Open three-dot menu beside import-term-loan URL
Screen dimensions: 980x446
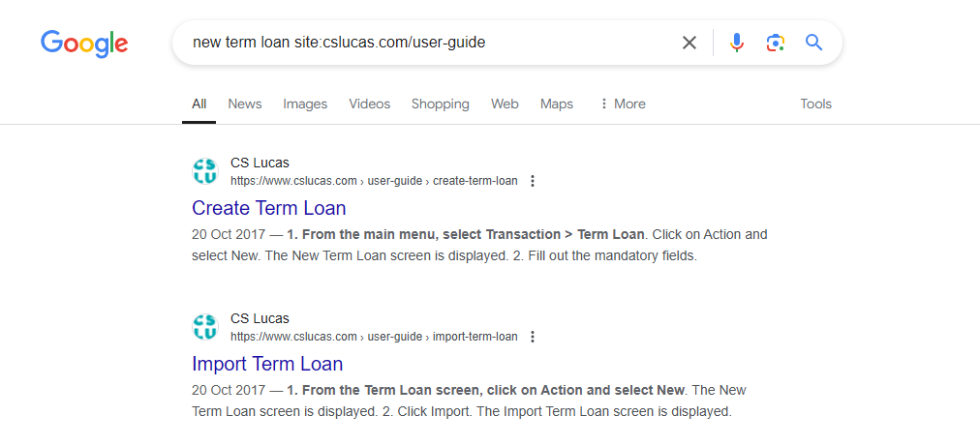tap(533, 337)
